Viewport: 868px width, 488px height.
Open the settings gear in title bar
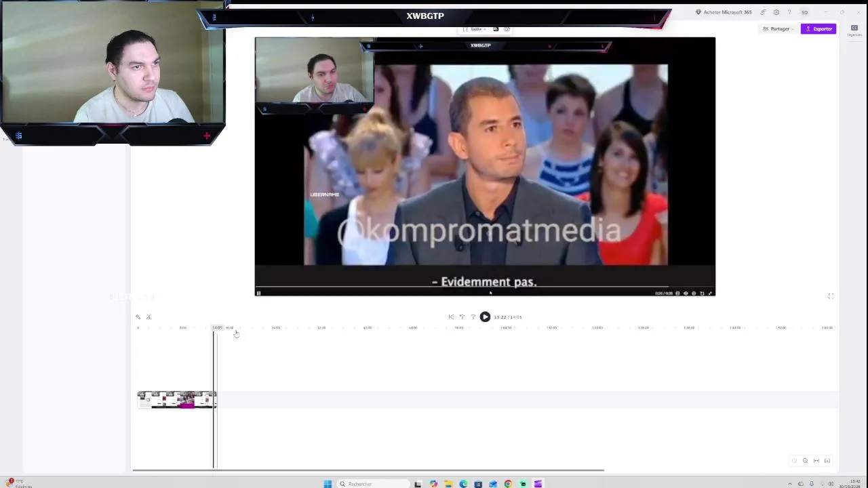[776, 12]
